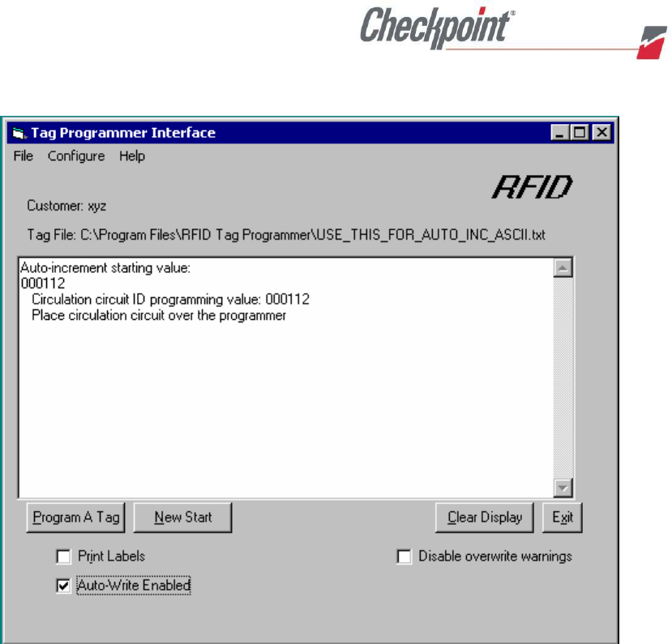Click the vertical scrollbar track in output pane
672x644 pixels.
[x=563, y=378]
